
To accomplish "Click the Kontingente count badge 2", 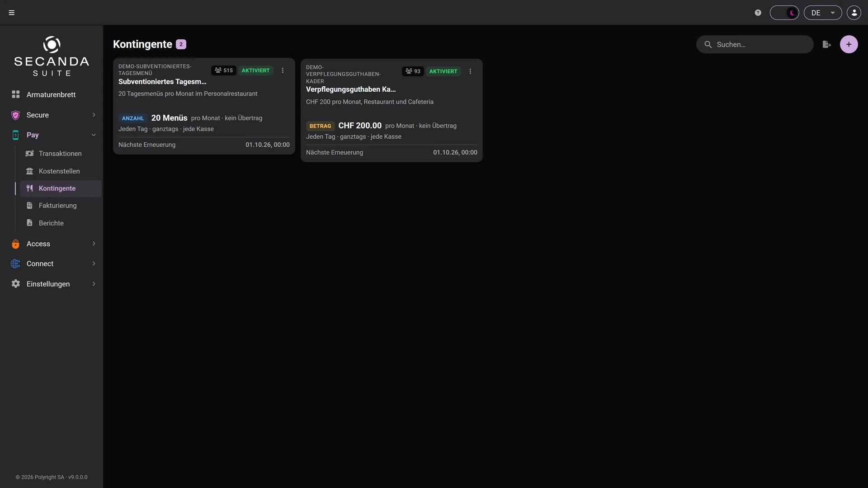I will (181, 44).
